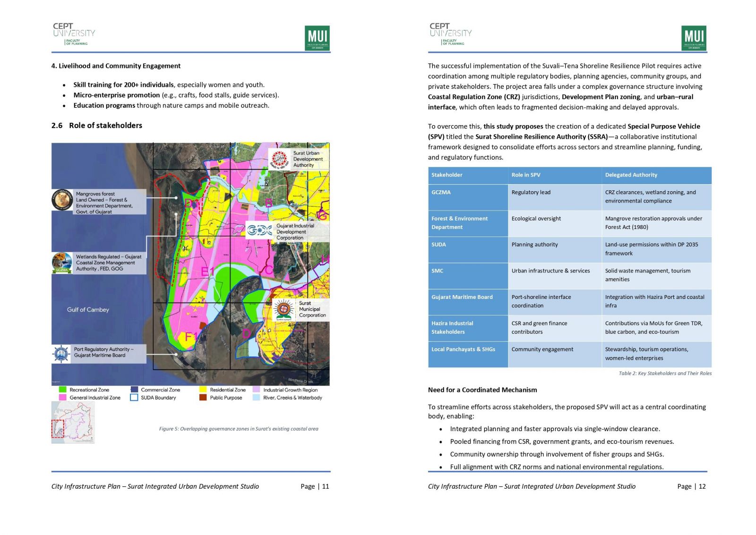Click the MUI logo on page 11

(x=317, y=38)
